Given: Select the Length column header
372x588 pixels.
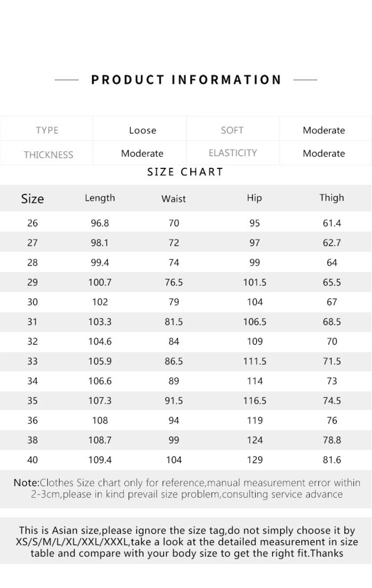Looking at the screenshot, I should (x=100, y=198).
